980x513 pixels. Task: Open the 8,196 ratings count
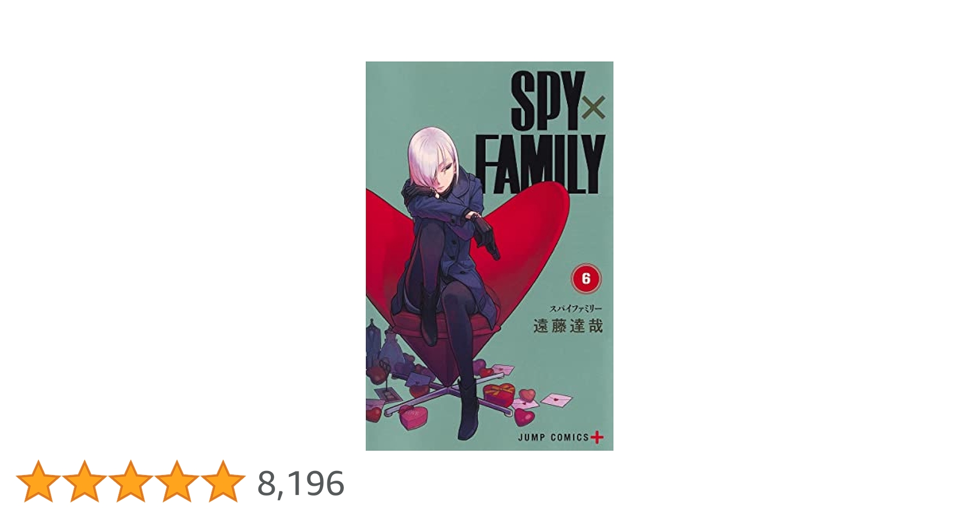click(301, 484)
